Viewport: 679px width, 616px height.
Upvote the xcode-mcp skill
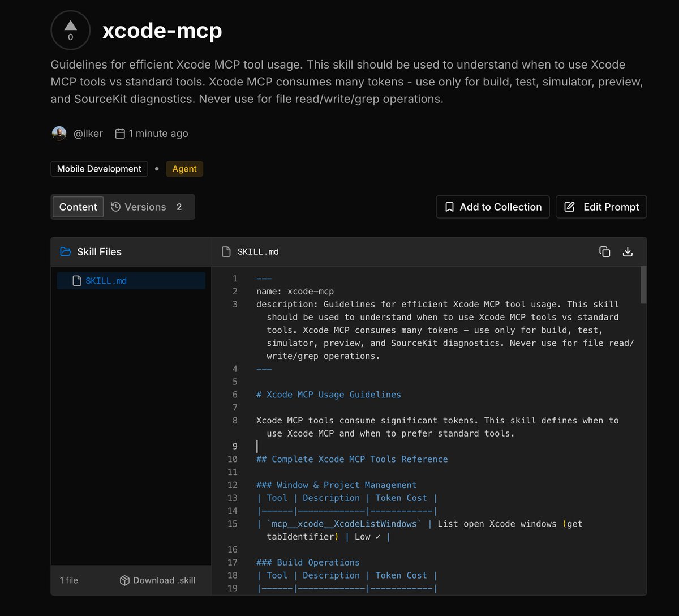click(x=70, y=30)
